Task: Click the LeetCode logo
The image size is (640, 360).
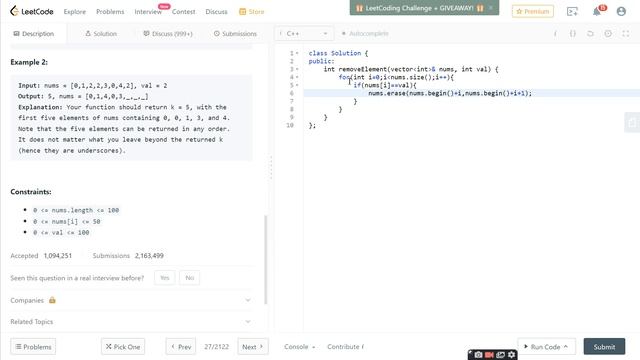Action: (x=31, y=11)
